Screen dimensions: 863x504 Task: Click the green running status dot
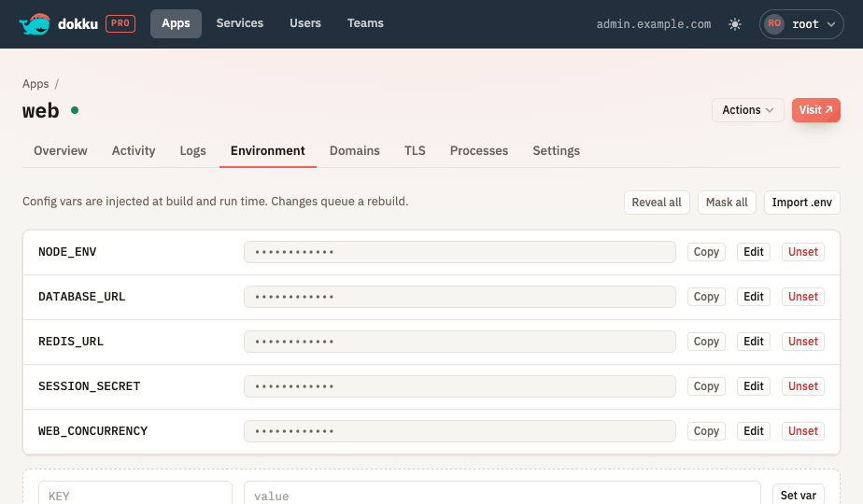pos(75,110)
